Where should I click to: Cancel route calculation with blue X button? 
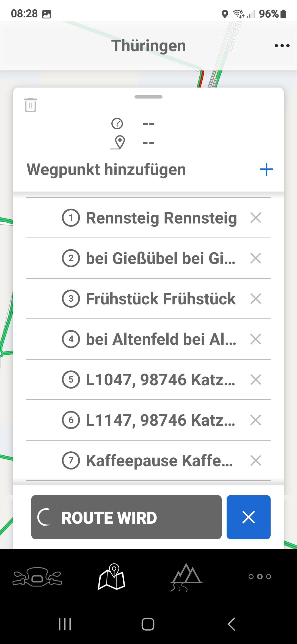click(248, 517)
